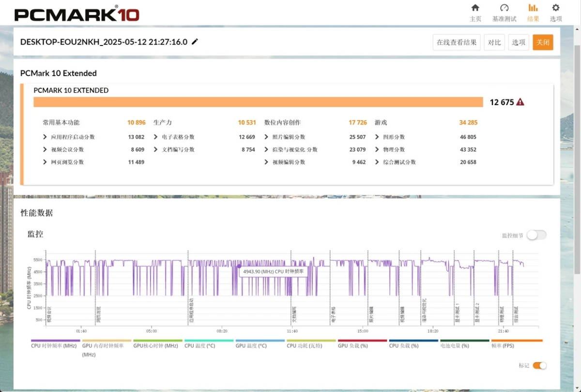The image size is (581, 392).
Task: Select the Results bar chart icon
Action: pos(533,8)
